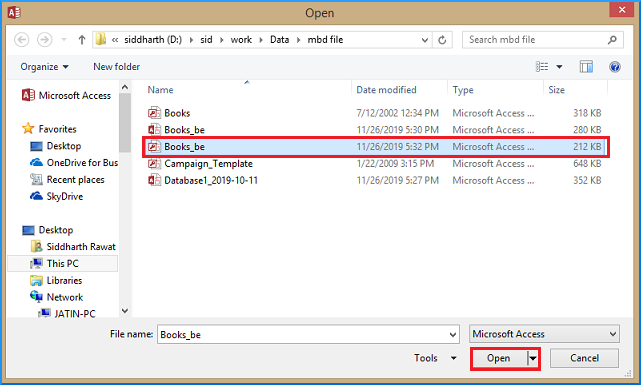Click the Campaign_Template file icon
The height and width of the screenshot is (385, 641).
pos(154,163)
